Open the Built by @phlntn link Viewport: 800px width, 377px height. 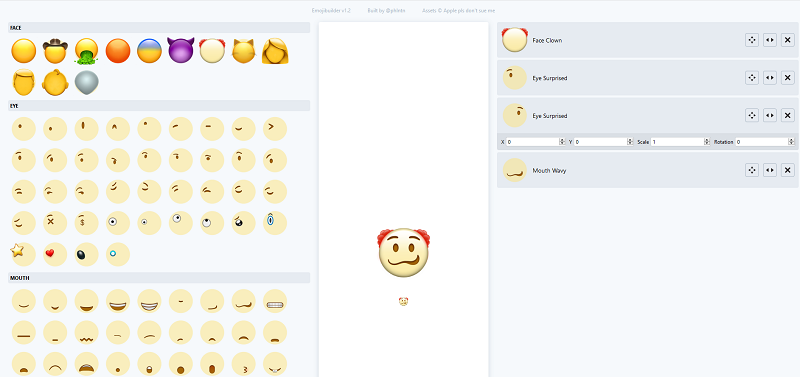(386, 11)
